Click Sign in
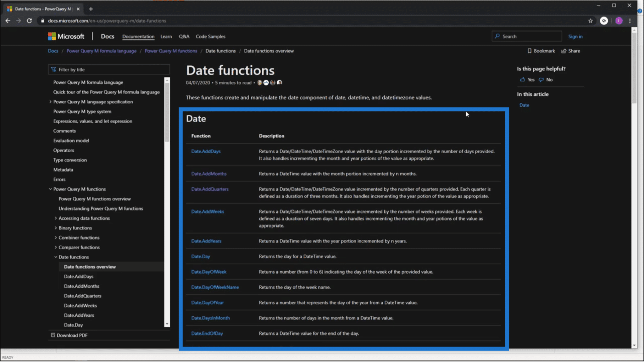The width and height of the screenshot is (644, 362). [x=575, y=36]
